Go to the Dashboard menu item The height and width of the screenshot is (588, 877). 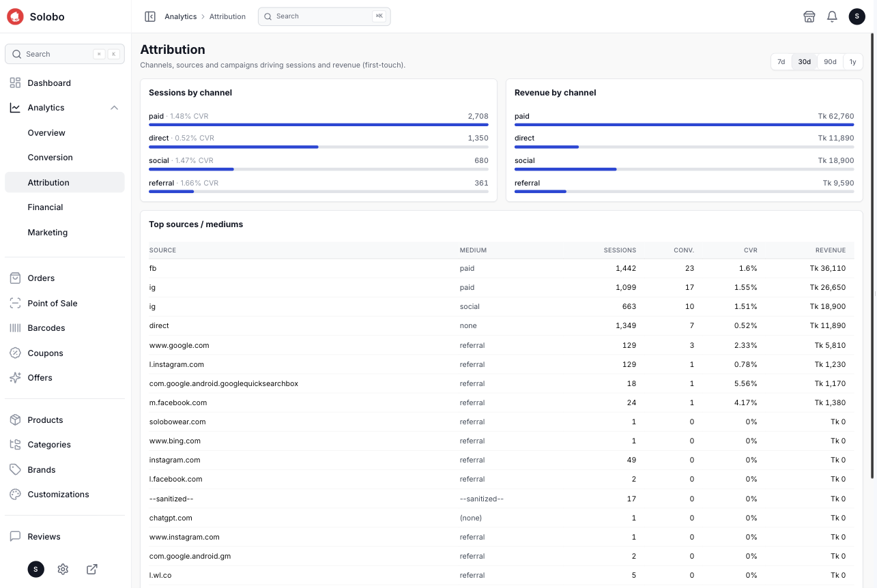coord(64,83)
